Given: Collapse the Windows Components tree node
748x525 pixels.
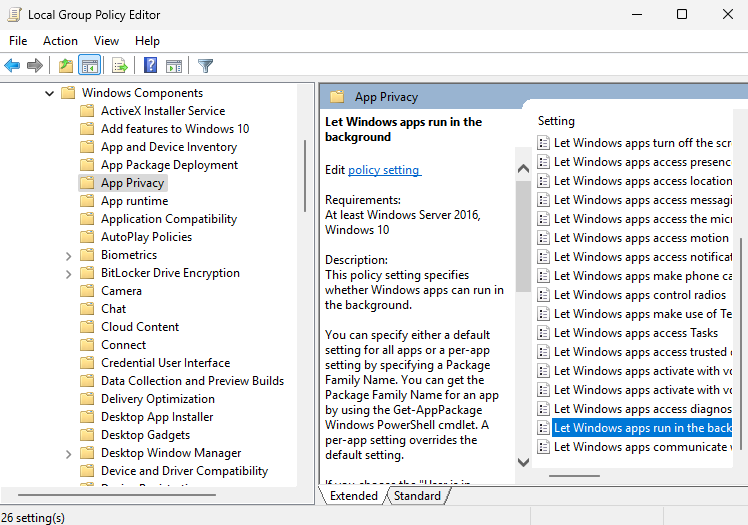Looking at the screenshot, I should click(x=49, y=93).
